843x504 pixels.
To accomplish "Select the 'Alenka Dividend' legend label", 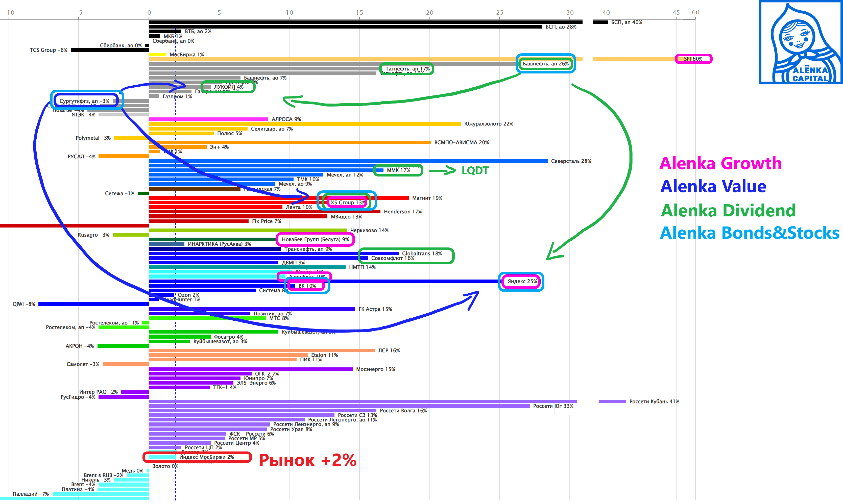I will tap(728, 210).
